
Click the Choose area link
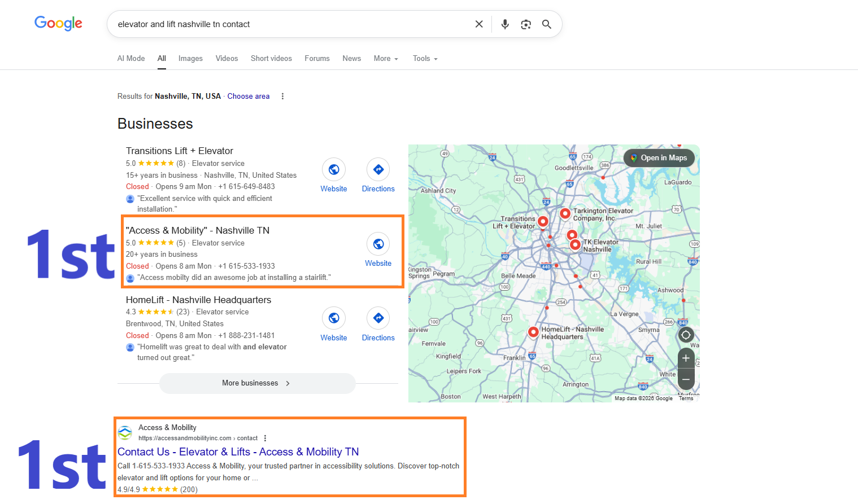pyautogui.click(x=249, y=97)
